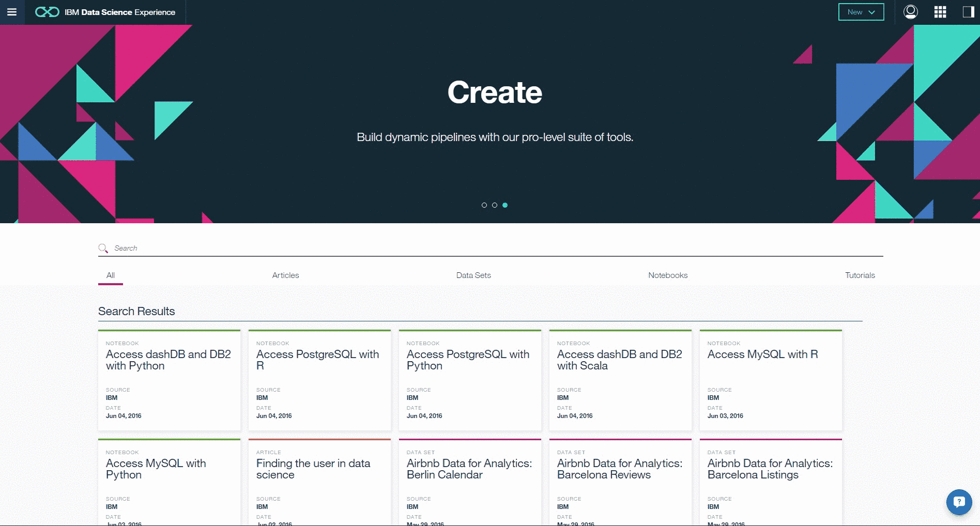Open Airbnb Berlin Calendar data set
This screenshot has height=526, width=980.
click(470, 482)
